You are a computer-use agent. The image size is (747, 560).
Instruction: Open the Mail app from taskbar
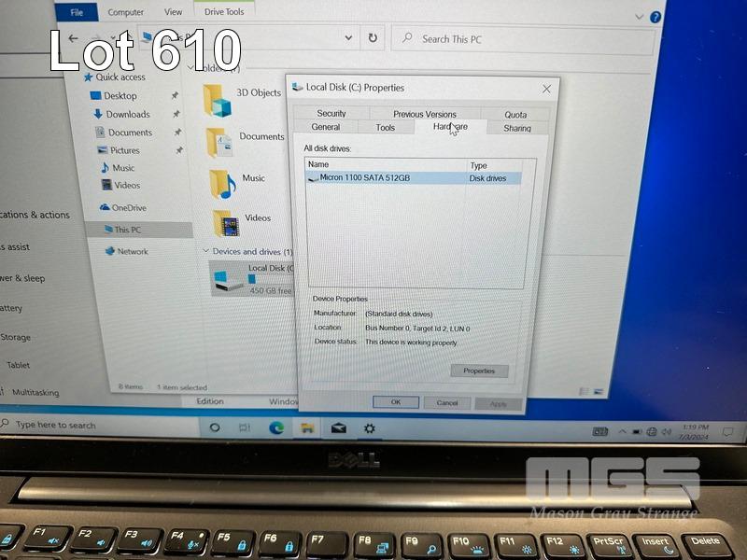pyautogui.click(x=338, y=427)
